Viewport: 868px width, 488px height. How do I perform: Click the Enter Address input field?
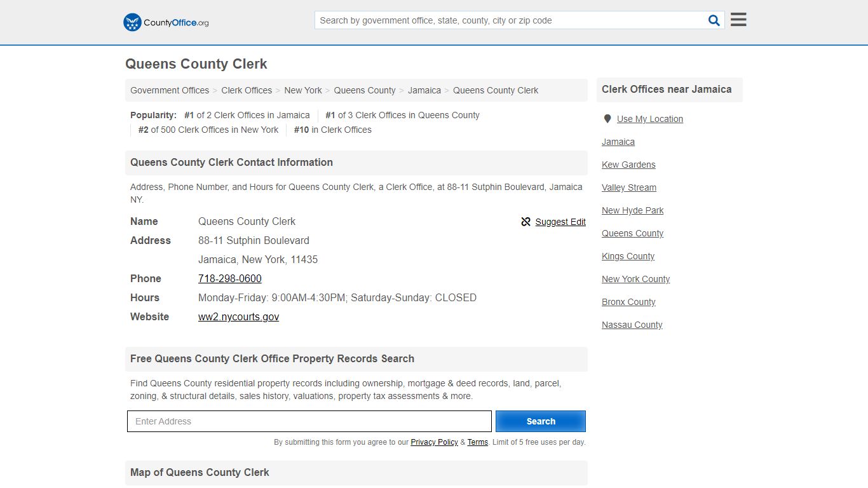click(x=309, y=421)
